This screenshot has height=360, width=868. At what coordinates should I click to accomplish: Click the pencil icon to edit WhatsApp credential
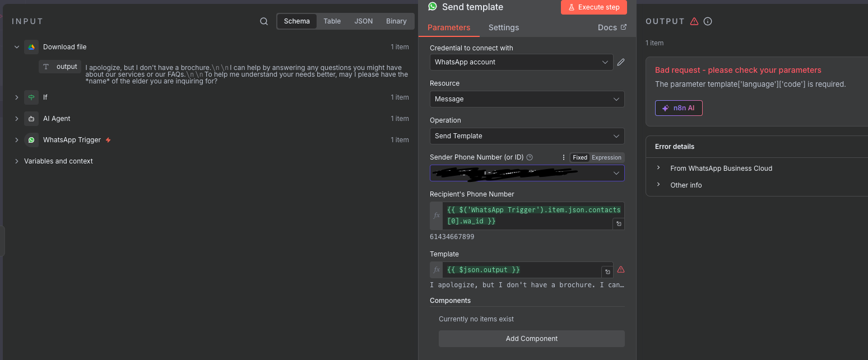pyautogui.click(x=621, y=62)
